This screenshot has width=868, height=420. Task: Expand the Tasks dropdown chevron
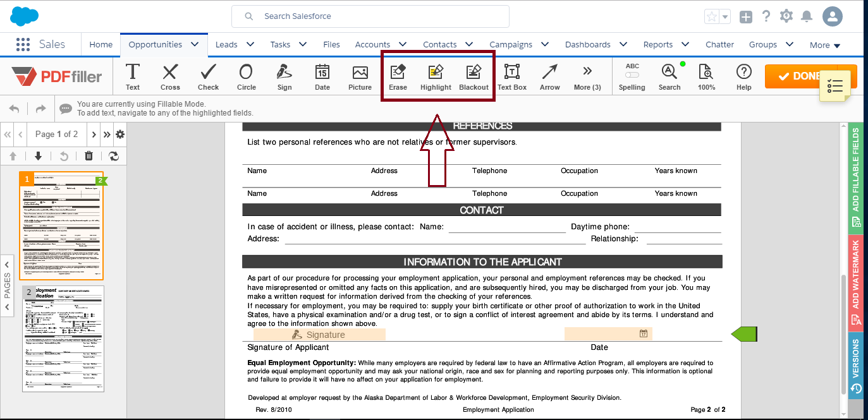click(x=303, y=44)
